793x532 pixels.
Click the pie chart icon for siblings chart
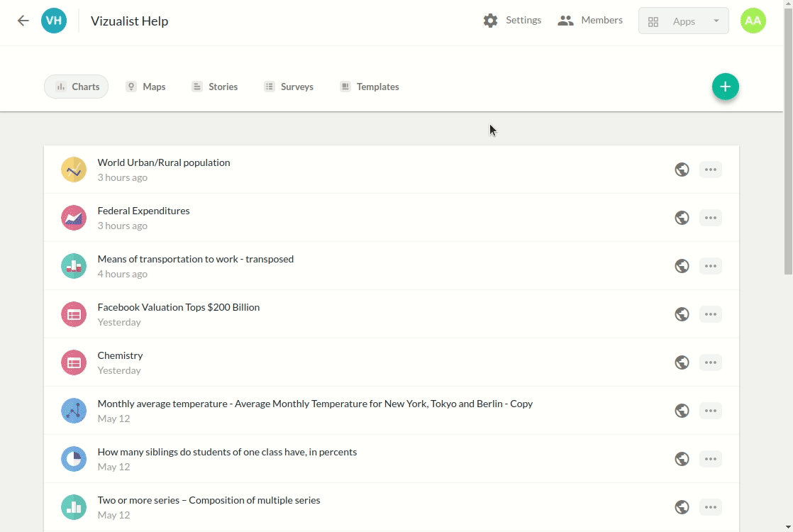click(74, 459)
